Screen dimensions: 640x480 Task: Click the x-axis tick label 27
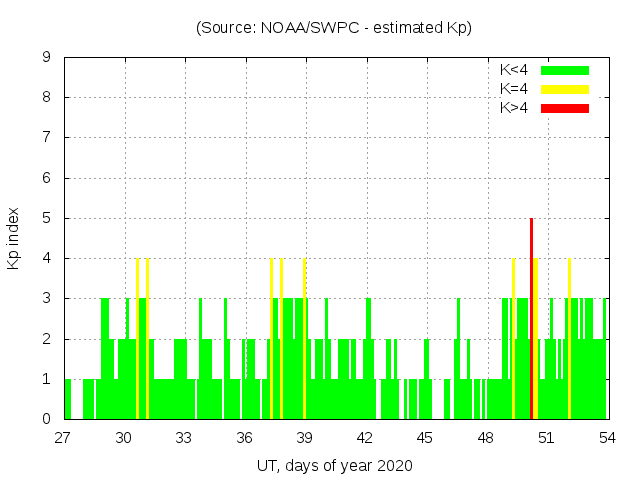point(64,437)
